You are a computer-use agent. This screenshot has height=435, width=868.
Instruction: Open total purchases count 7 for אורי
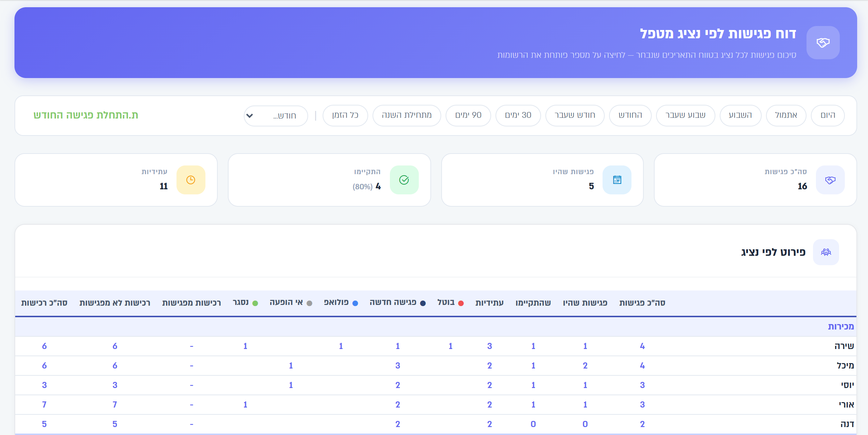pos(44,405)
